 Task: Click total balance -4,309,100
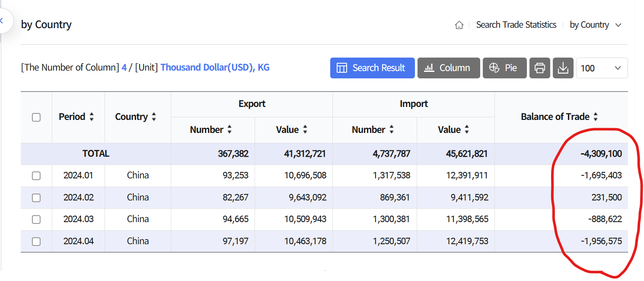pyautogui.click(x=601, y=154)
